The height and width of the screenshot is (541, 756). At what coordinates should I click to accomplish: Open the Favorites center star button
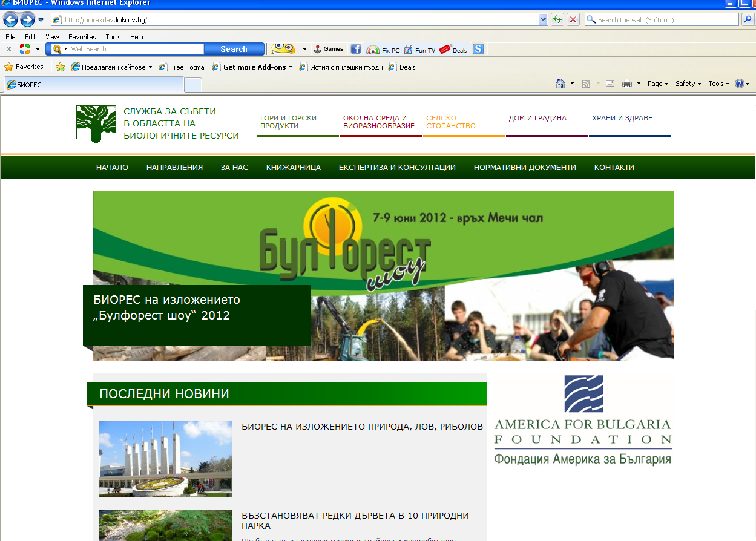tap(24, 67)
